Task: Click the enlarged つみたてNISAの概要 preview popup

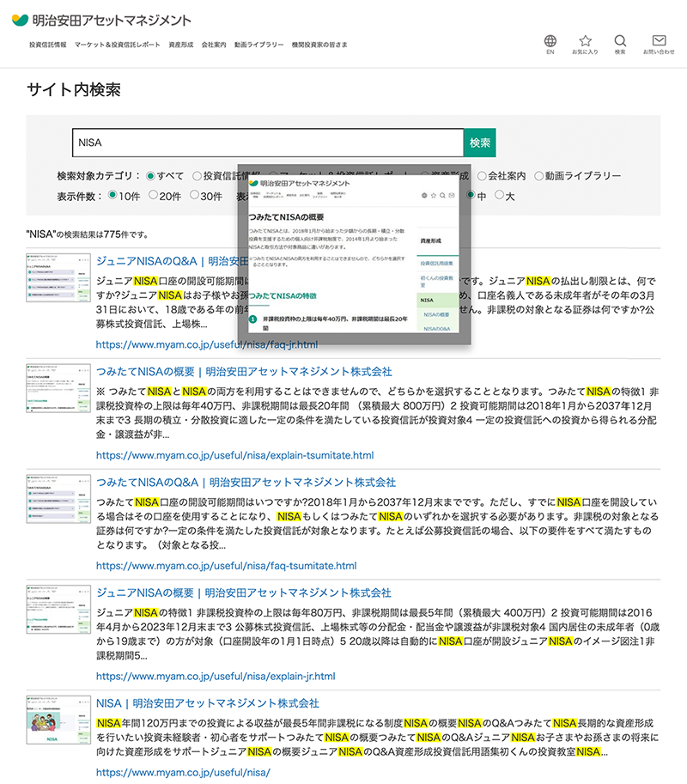Action: point(354,254)
